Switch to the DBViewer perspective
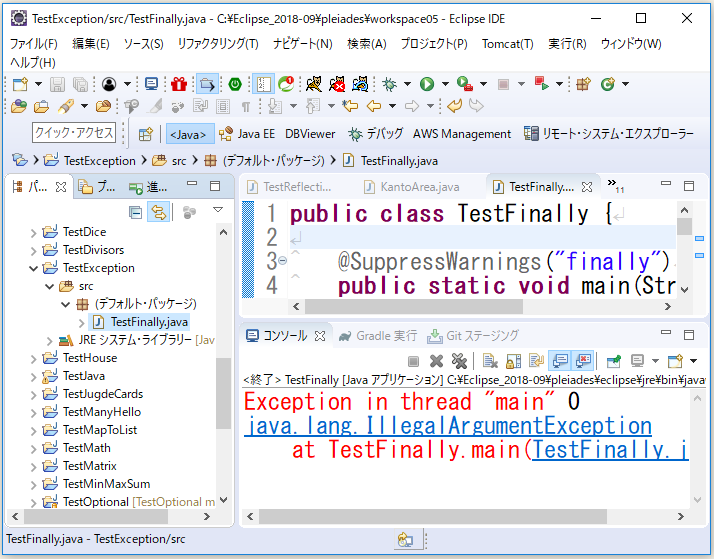The image size is (714, 559). [x=310, y=134]
